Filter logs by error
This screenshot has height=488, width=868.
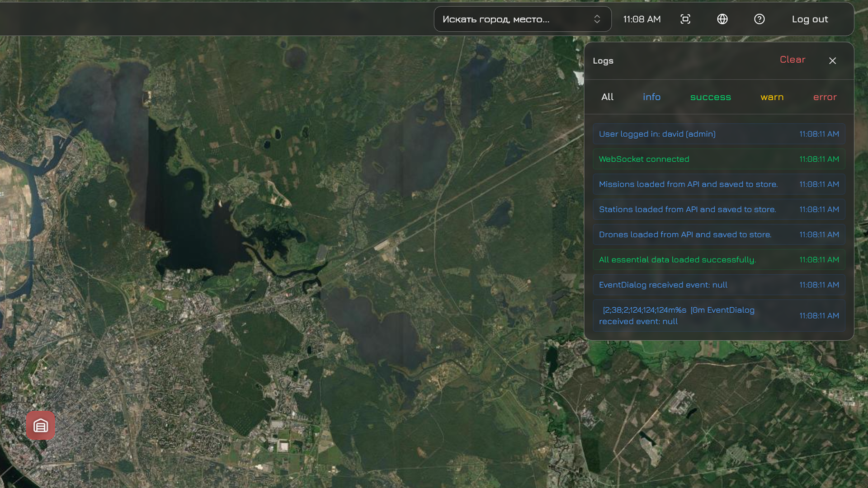coord(825,97)
